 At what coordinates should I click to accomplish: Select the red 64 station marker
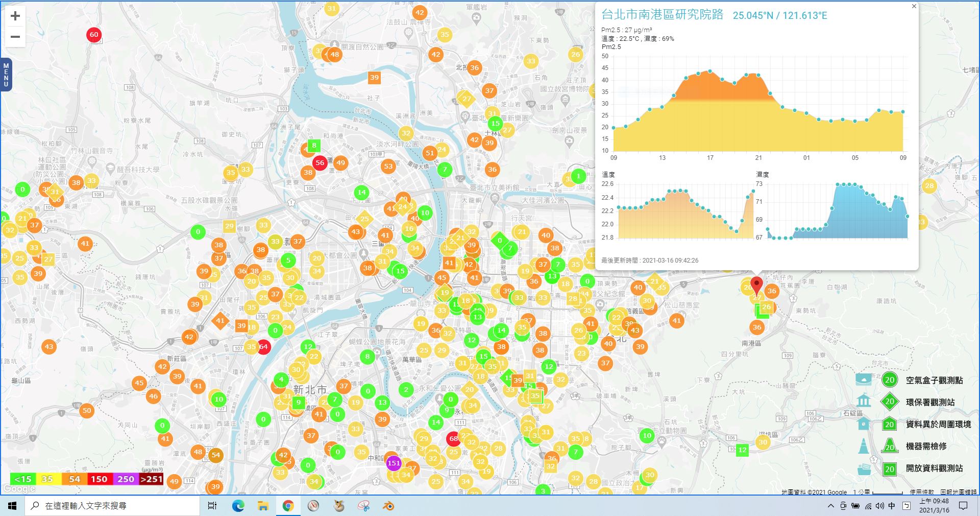point(263,346)
